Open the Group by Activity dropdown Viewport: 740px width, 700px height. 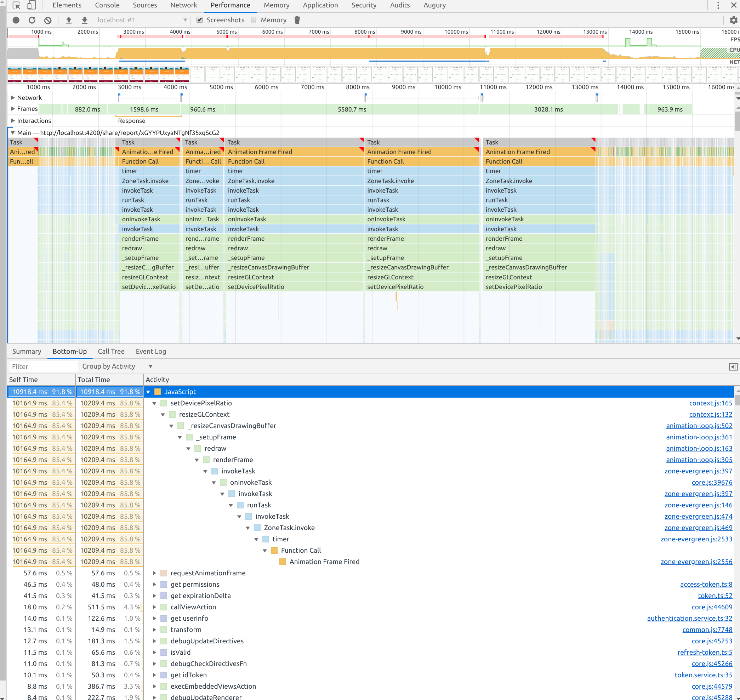[117, 366]
